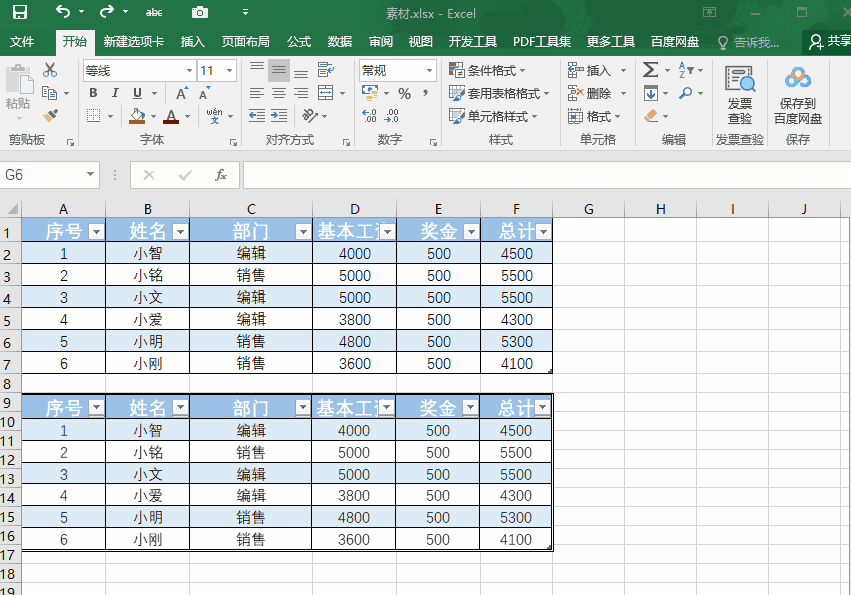The image size is (851, 595).
Task: Open filter for 部门 in row 1
Action: tap(303, 232)
